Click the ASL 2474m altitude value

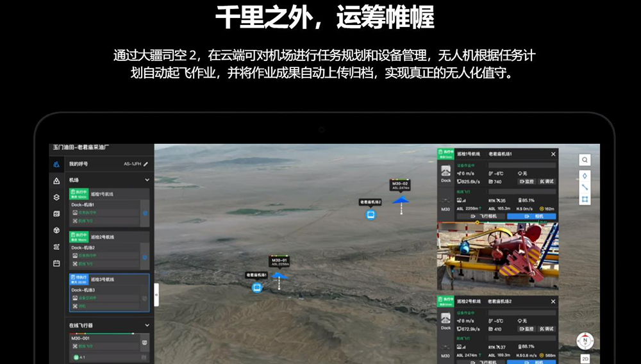[x=469, y=355]
